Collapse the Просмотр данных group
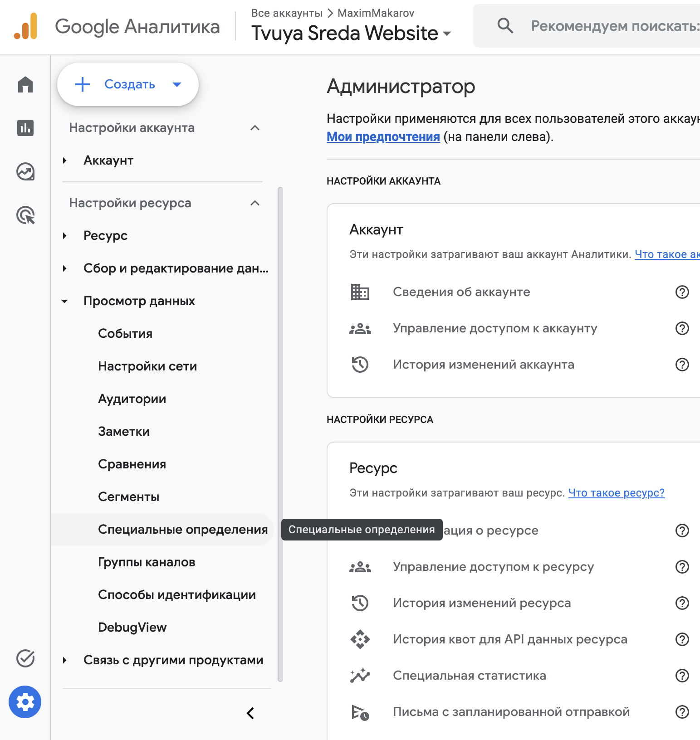The height and width of the screenshot is (740, 700). coord(65,301)
